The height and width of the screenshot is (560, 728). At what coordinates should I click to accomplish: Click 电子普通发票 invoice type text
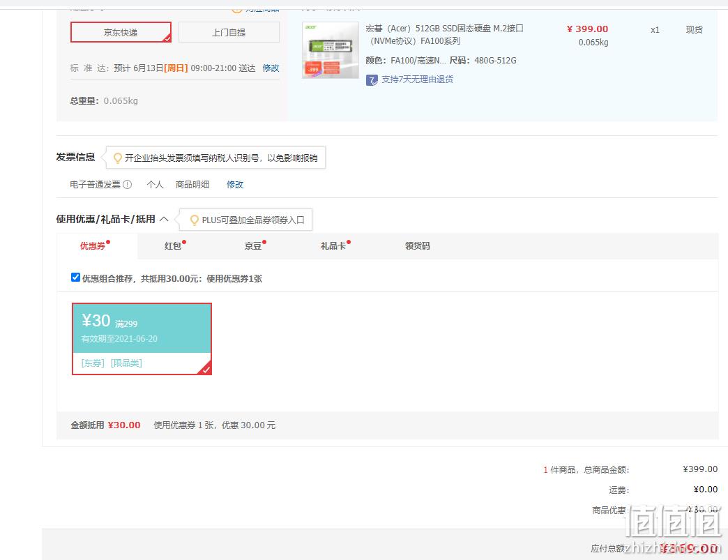[95, 184]
